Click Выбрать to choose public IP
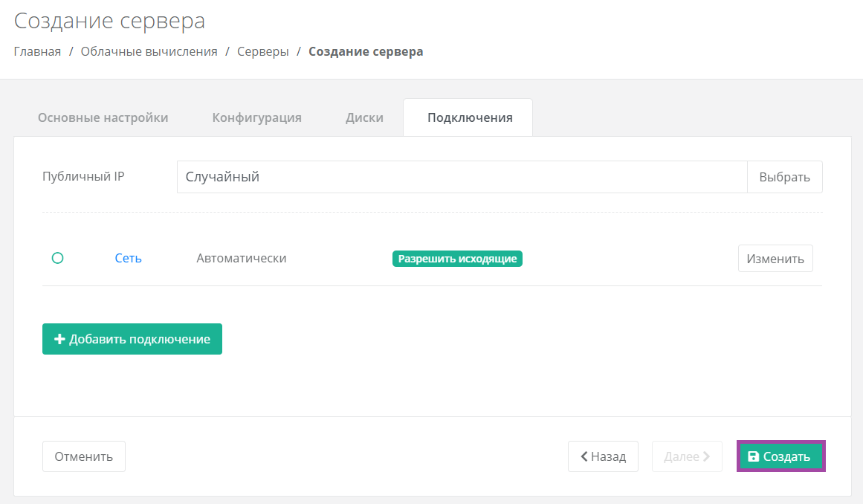 (784, 177)
